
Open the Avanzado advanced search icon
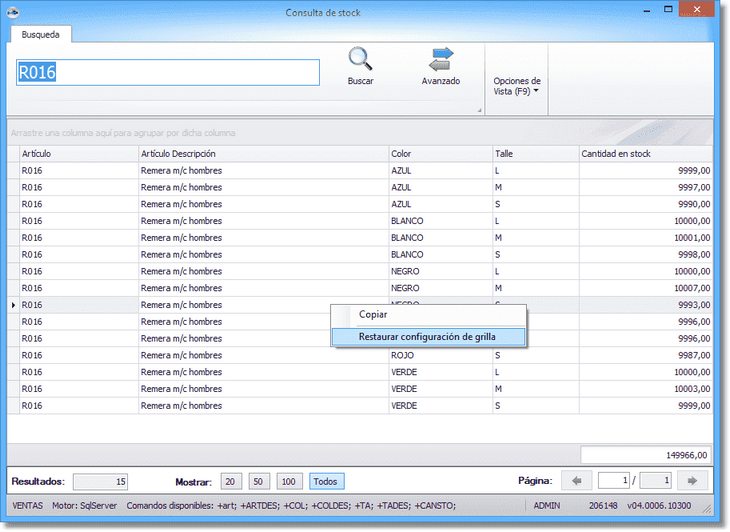coord(441,60)
